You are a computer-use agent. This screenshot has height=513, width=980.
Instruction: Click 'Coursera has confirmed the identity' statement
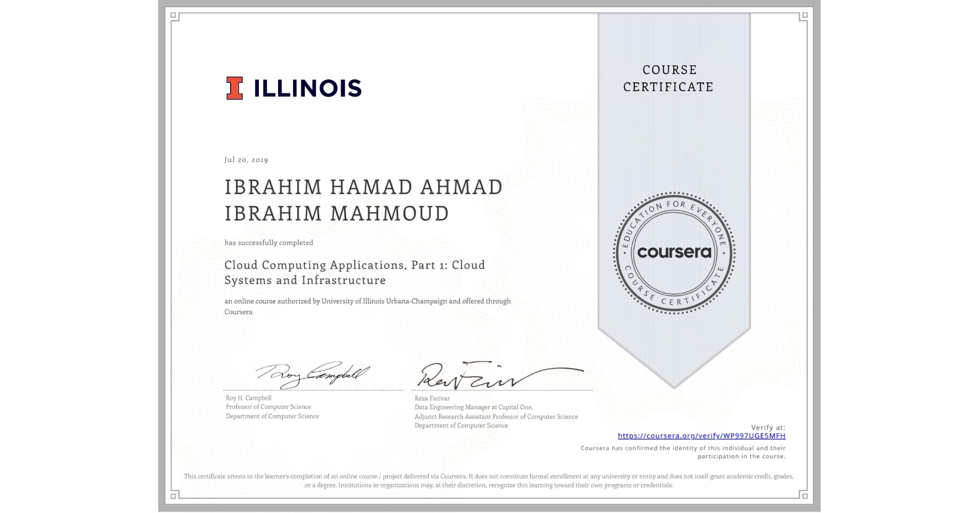683,452
